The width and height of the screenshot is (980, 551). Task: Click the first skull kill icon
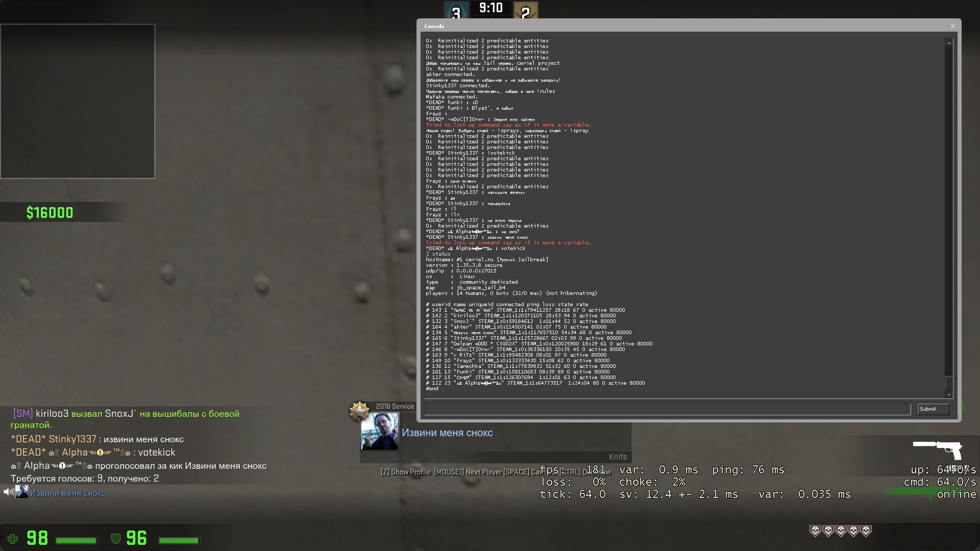815,531
